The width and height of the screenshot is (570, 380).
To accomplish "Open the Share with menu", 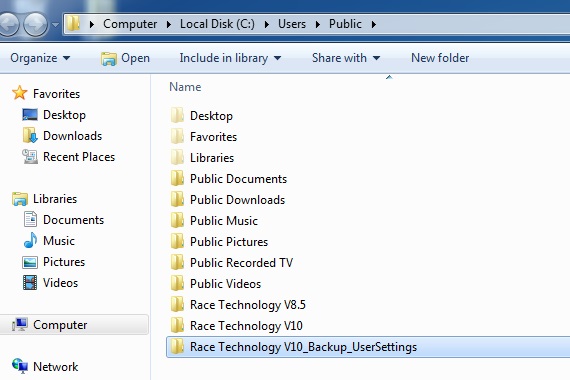I will click(x=346, y=58).
